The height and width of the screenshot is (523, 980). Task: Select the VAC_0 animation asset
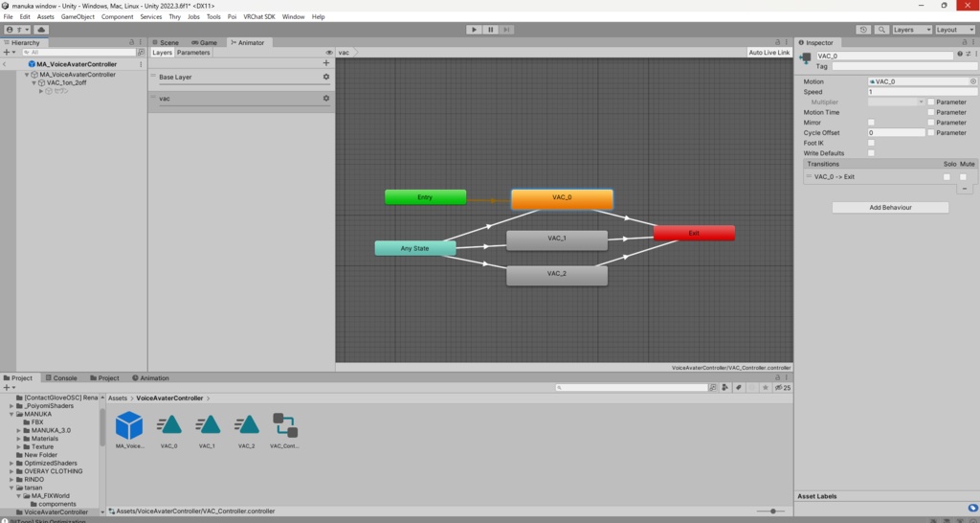click(x=168, y=424)
